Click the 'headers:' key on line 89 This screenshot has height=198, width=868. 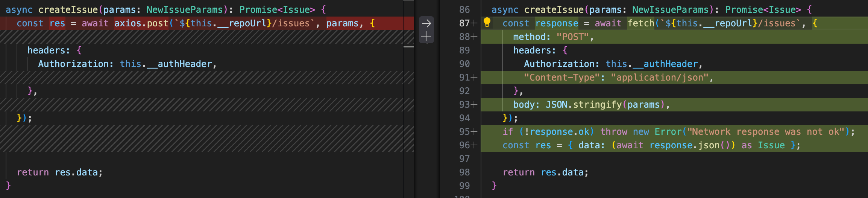coord(534,50)
